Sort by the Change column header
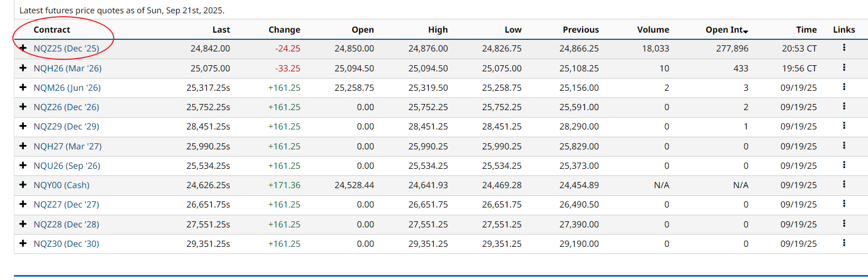This screenshot has width=868, height=280. [284, 30]
